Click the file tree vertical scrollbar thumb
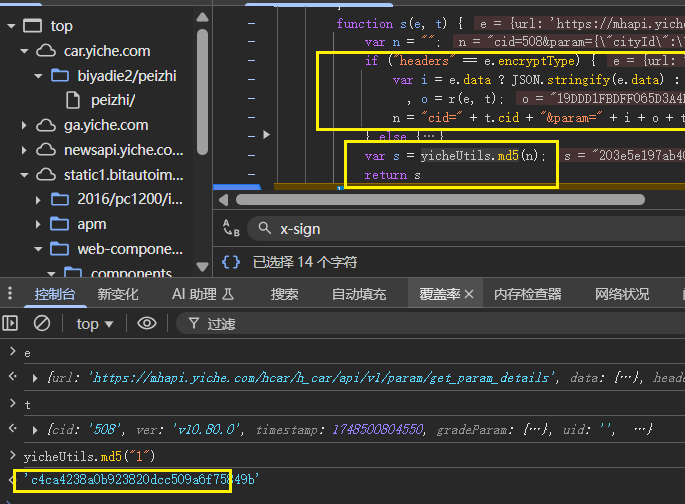 (x=202, y=92)
